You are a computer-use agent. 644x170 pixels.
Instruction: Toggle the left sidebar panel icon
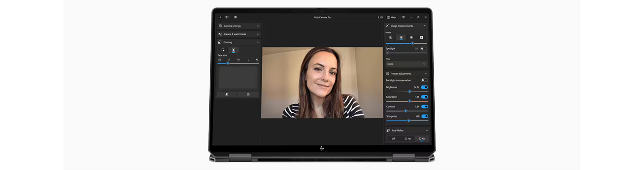(x=227, y=17)
